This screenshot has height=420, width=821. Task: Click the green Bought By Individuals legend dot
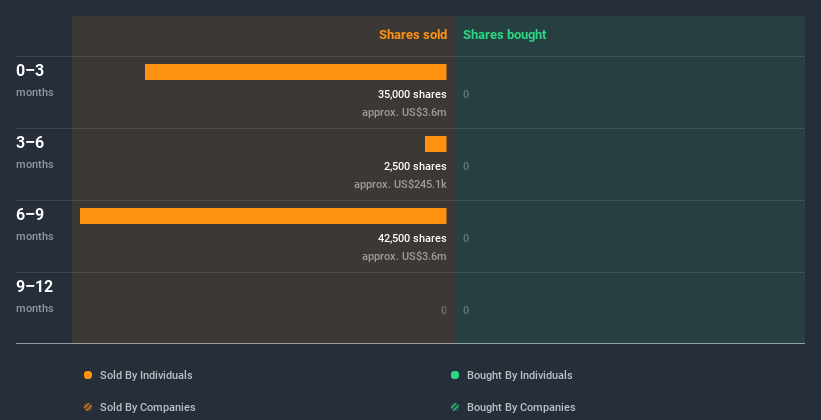[x=455, y=375]
